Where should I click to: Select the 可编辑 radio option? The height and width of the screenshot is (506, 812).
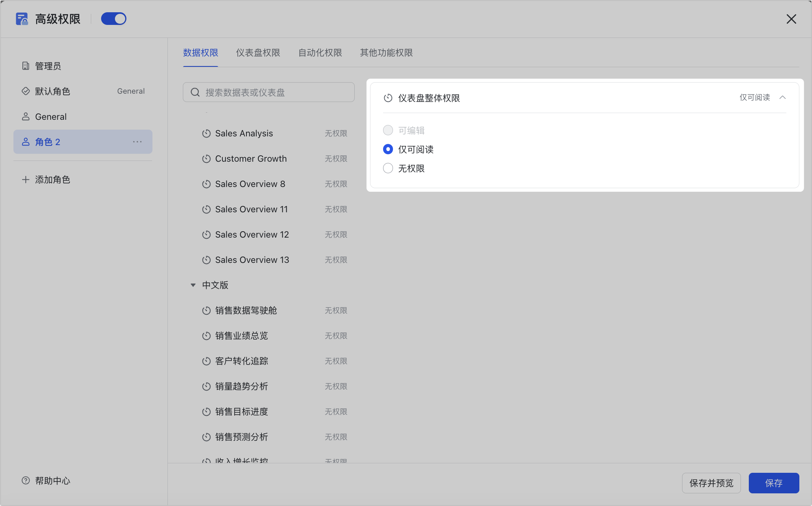tap(388, 130)
